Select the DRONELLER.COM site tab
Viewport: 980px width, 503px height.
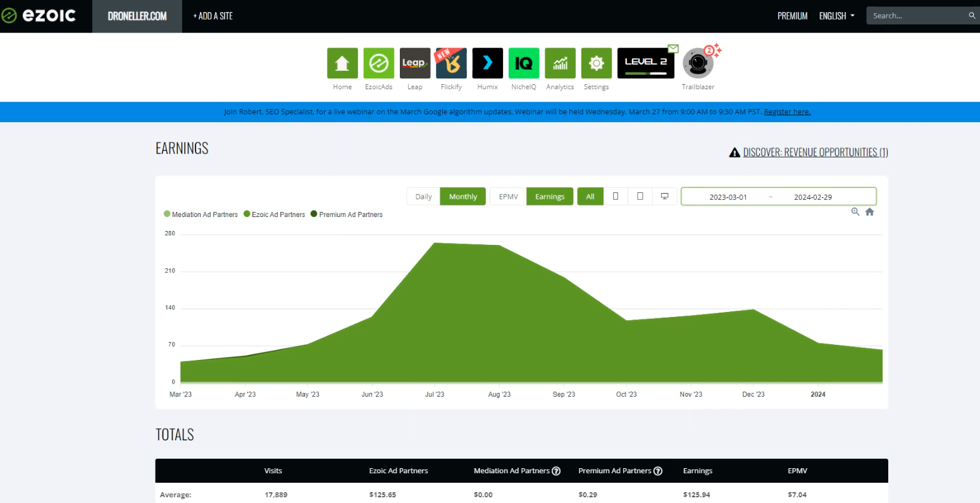coord(137,16)
